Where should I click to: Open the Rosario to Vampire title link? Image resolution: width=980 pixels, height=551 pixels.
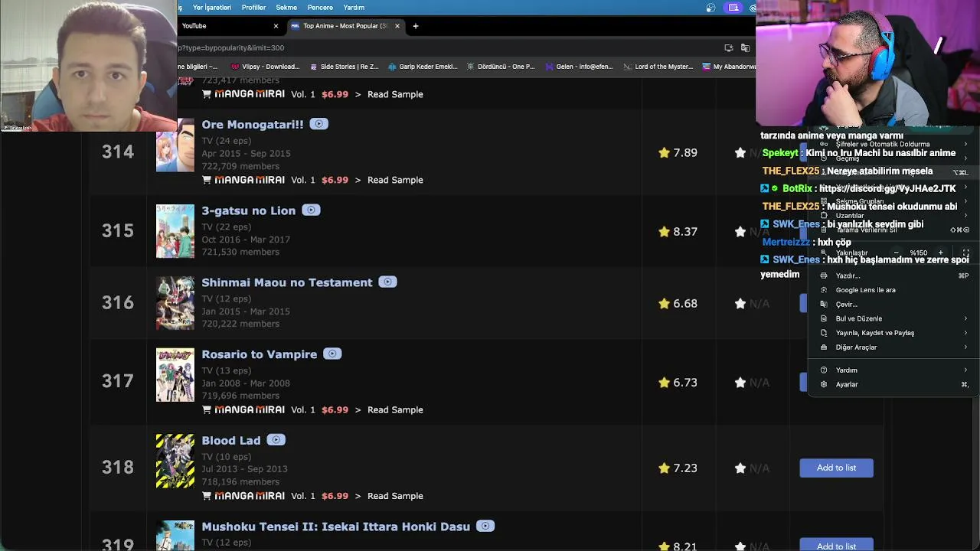(x=260, y=354)
